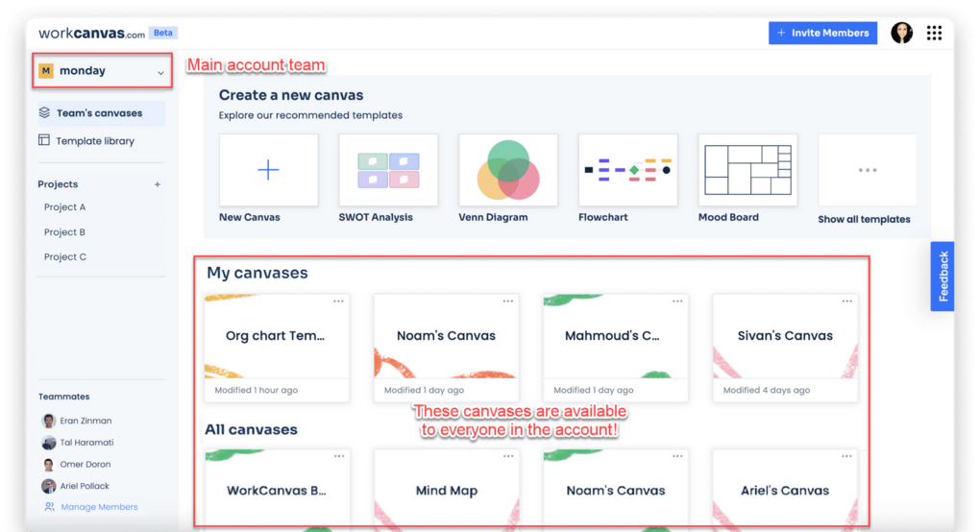
Task: Open the apps grid icon
Action: click(x=934, y=33)
